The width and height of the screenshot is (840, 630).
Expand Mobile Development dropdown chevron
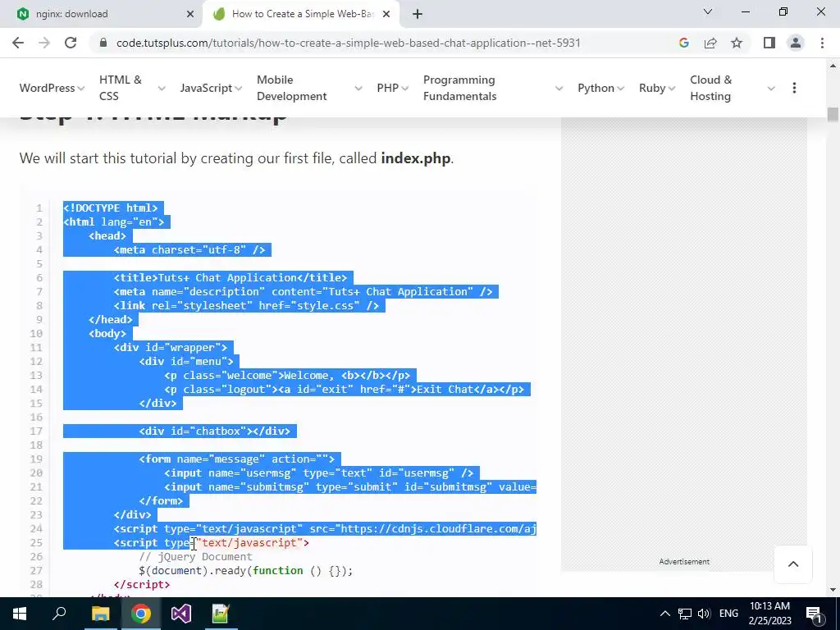coord(358,89)
